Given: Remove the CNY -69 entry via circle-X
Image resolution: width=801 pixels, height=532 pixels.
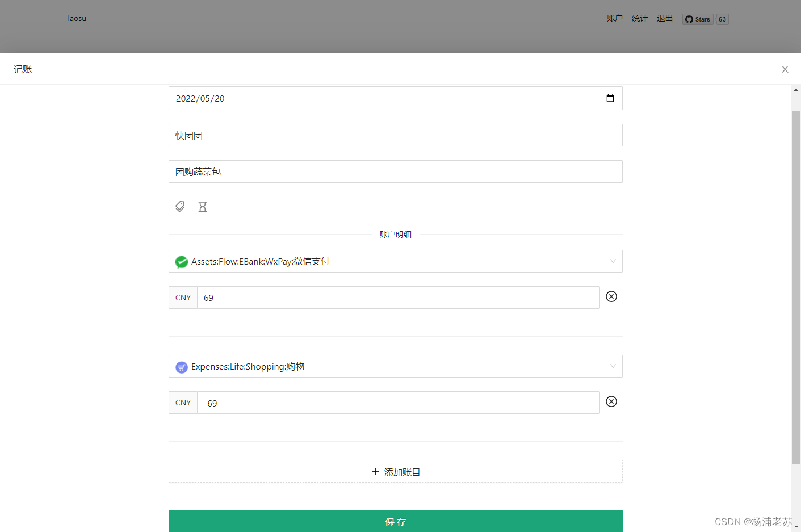Looking at the screenshot, I should 611,401.
